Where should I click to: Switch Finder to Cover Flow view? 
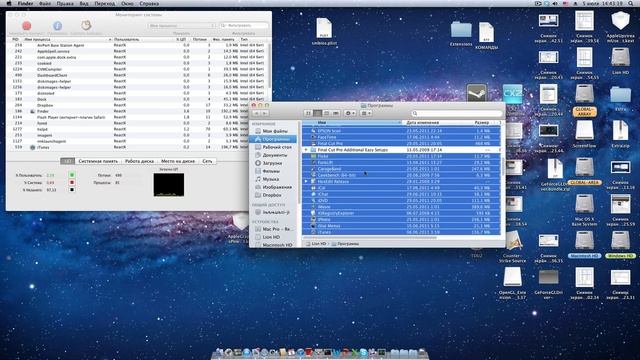pos(336,113)
